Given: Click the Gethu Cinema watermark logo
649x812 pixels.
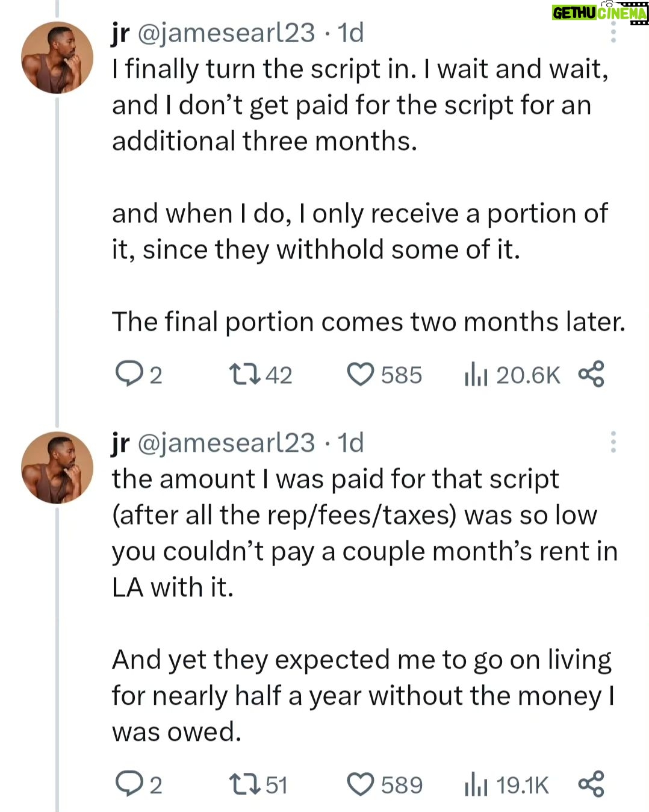Looking at the screenshot, I should 599,13.
